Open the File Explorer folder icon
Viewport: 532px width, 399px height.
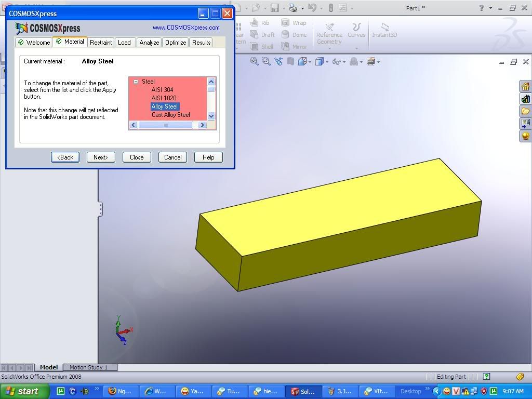coord(525,111)
